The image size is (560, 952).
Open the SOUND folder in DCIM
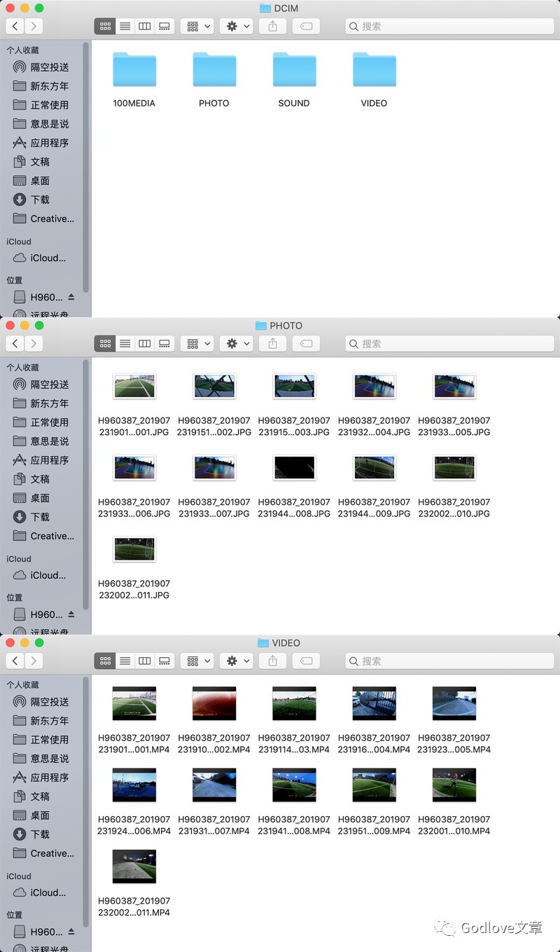pos(294,70)
